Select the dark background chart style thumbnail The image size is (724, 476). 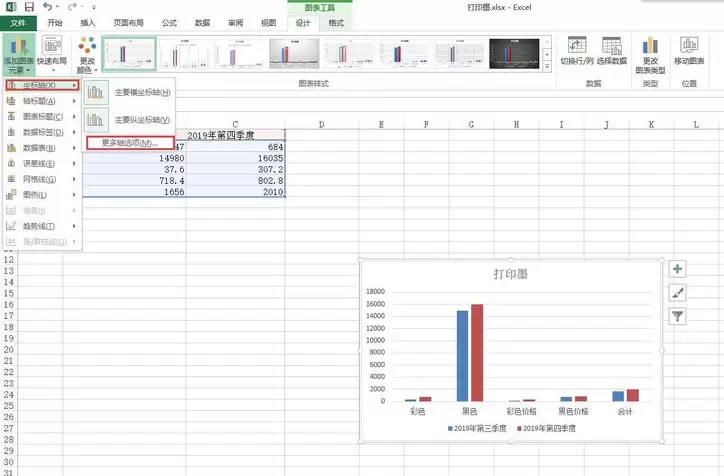(514, 54)
